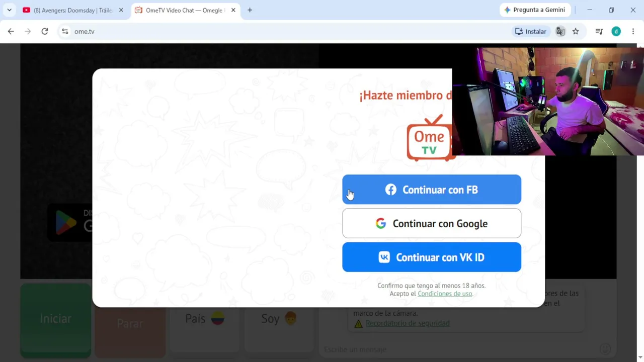644x362 pixels.
Task: Open Pregunta a Gemini
Action: coord(535,10)
